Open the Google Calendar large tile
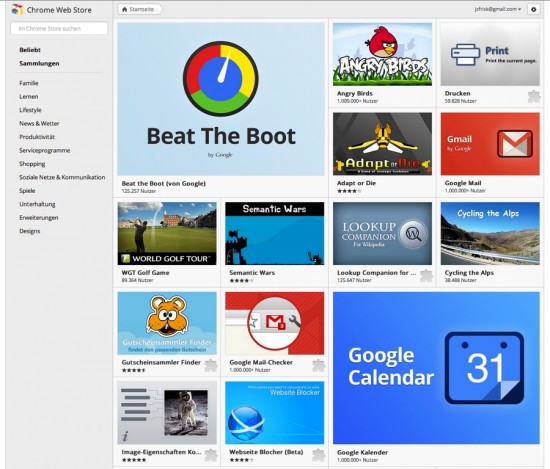This screenshot has height=469, width=550. click(436, 368)
